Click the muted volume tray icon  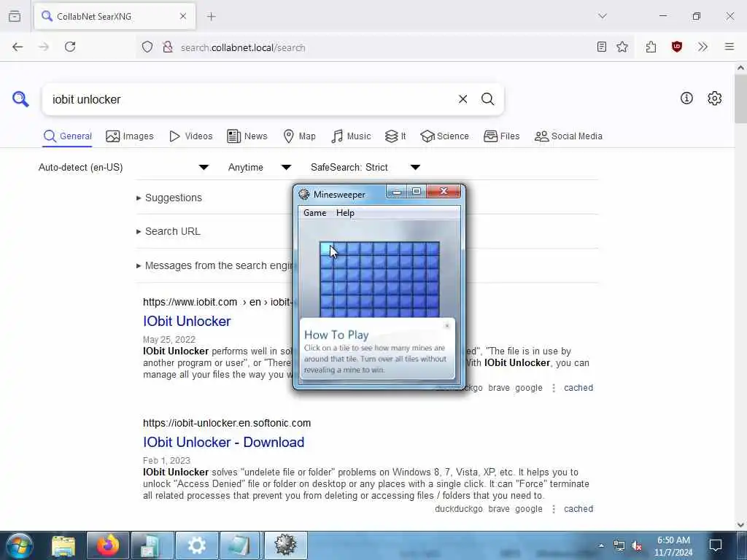tap(636, 545)
